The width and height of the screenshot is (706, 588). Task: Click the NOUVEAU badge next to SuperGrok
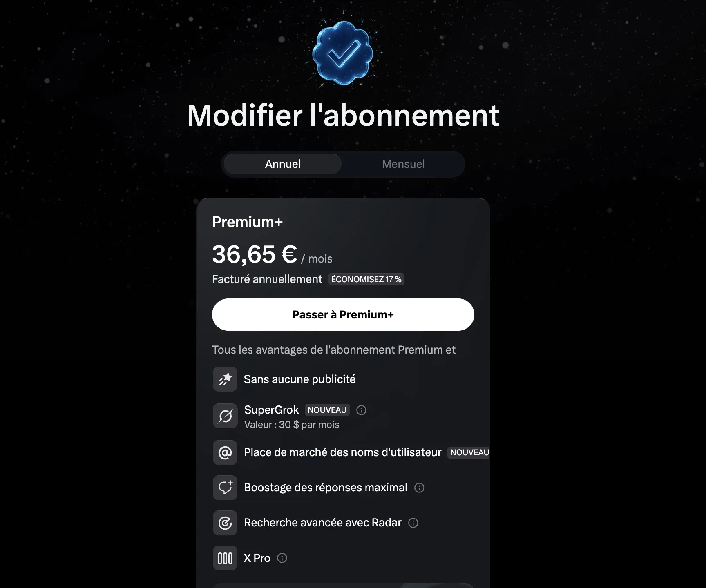[x=327, y=410]
